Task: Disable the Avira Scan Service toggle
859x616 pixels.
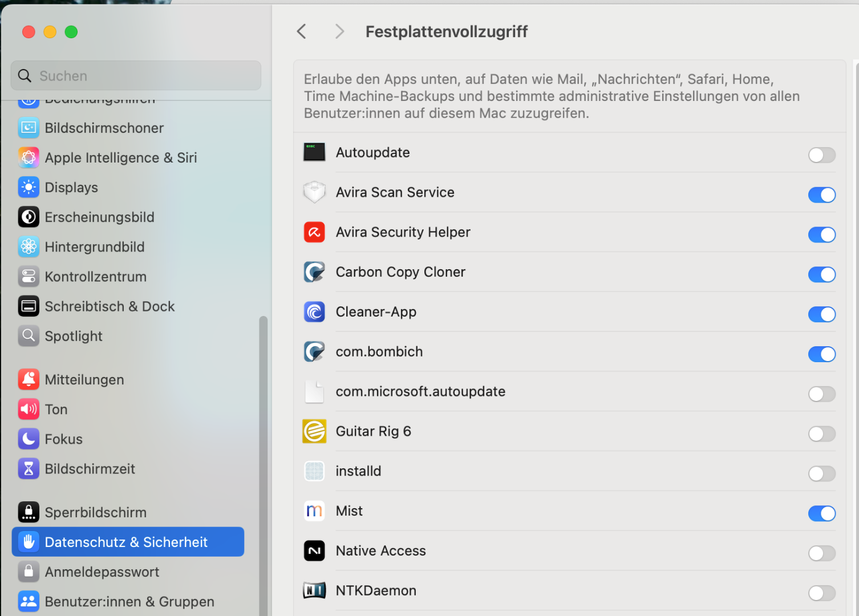Action: click(821, 195)
